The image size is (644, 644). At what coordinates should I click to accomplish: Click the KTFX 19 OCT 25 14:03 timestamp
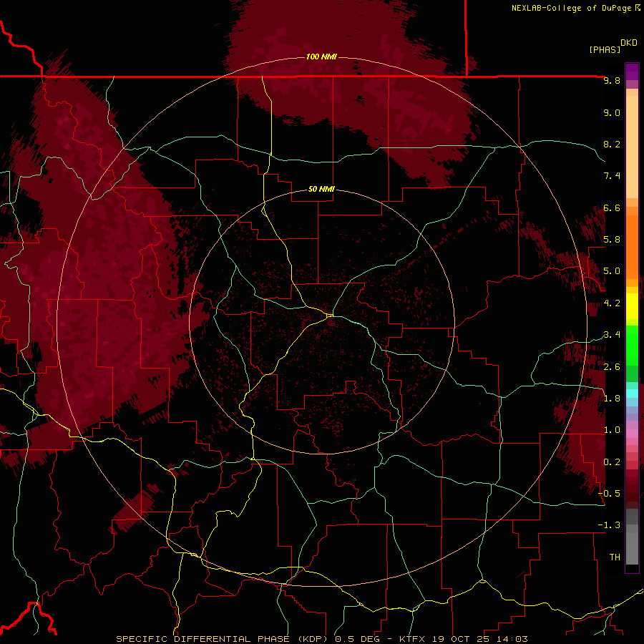(x=463, y=639)
